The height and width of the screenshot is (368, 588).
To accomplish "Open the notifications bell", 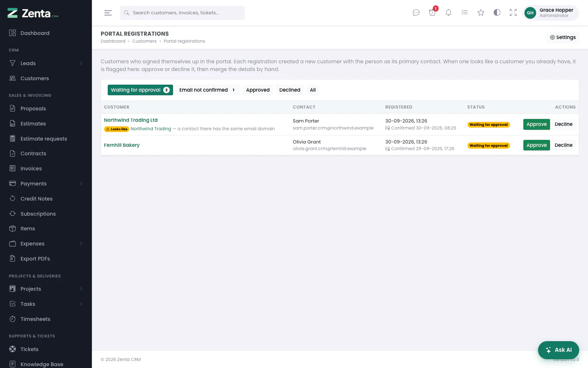I will pos(448,13).
